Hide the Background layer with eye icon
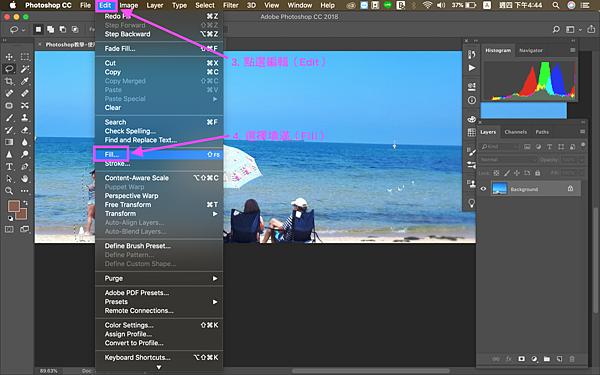This screenshot has height=375, width=600. [483, 189]
